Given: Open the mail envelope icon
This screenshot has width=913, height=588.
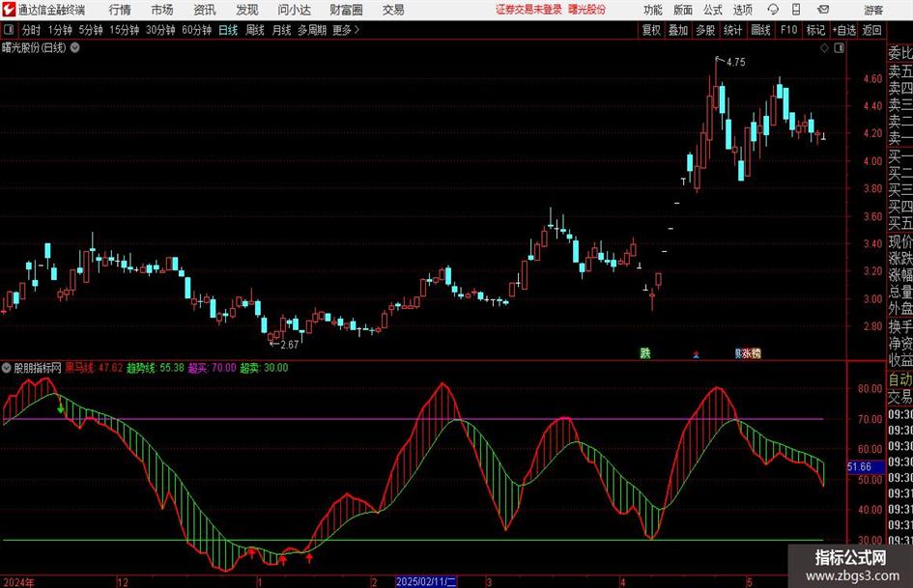Looking at the screenshot, I should click(823, 10).
